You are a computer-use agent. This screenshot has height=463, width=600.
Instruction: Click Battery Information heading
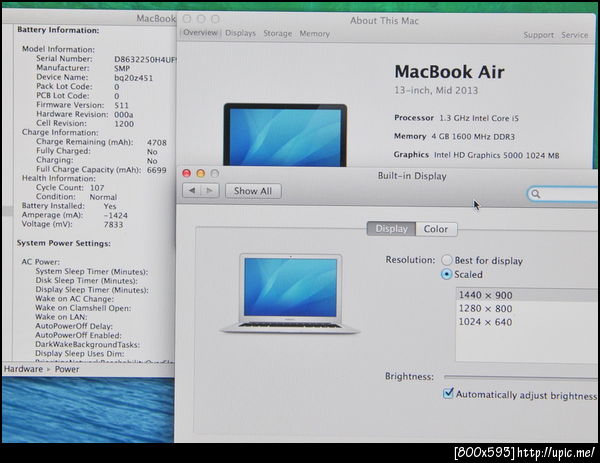[58, 30]
